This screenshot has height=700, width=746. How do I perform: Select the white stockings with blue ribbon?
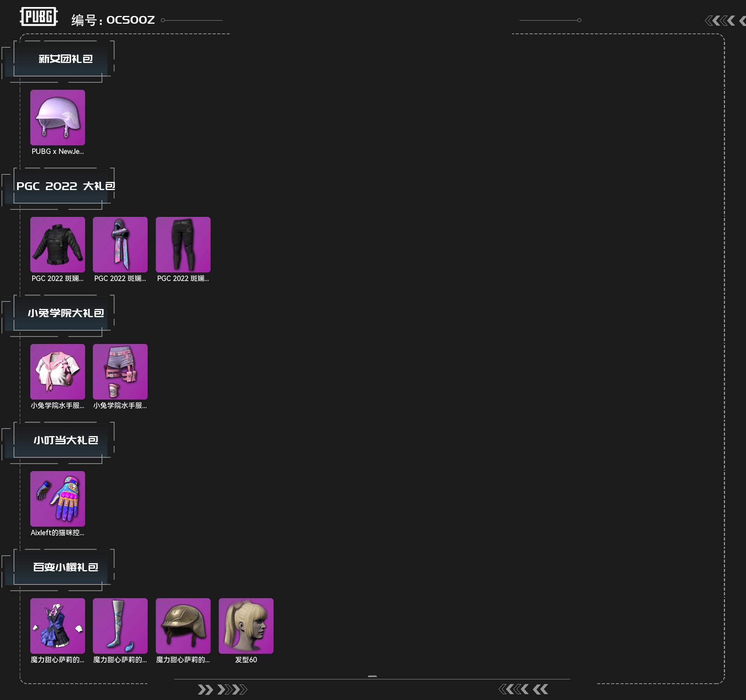tap(120, 626)
